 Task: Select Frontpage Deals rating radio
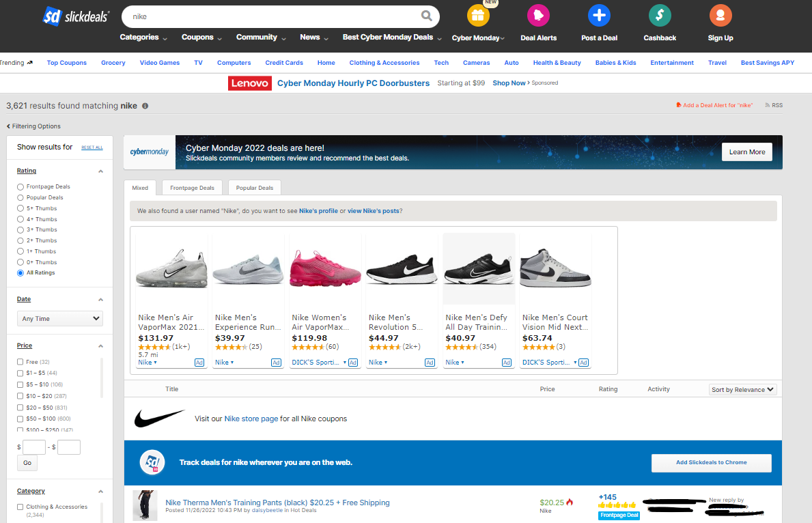coord(20,187)
